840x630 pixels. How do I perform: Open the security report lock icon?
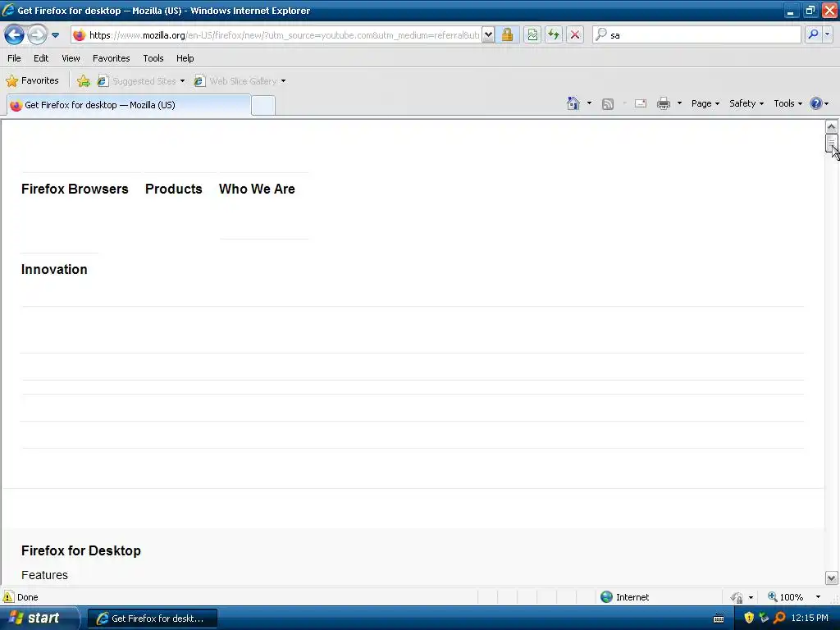(x=507, y=35)
